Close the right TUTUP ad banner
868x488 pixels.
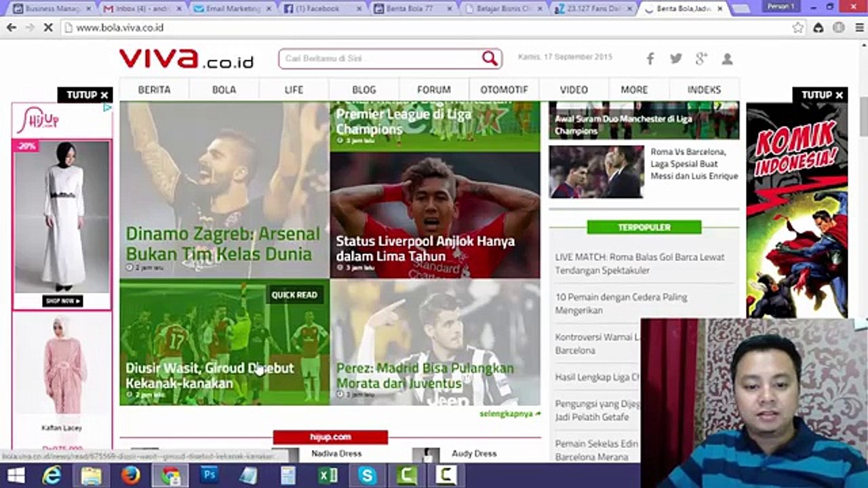click(820, 95)
